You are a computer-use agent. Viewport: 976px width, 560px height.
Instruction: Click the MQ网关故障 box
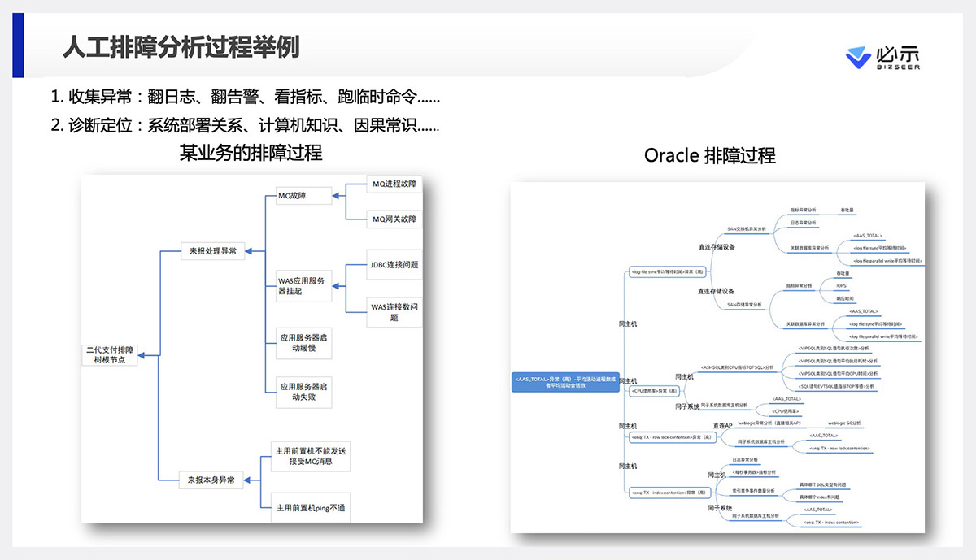pos(394,219)
